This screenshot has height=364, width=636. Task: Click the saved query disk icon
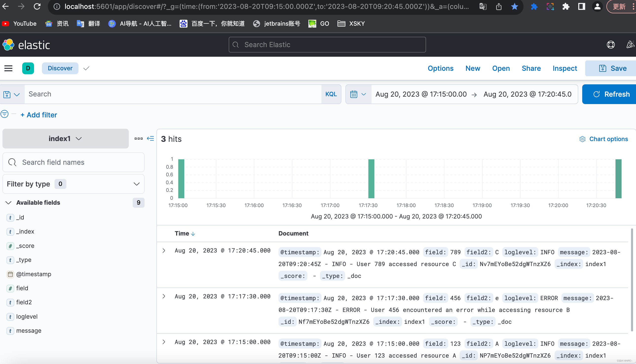pos(7,94)
